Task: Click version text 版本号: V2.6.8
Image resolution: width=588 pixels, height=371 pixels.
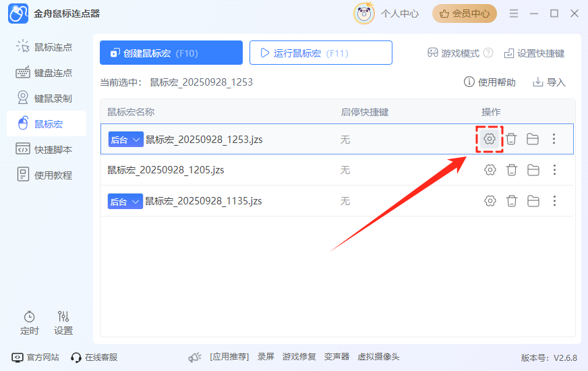Action: point(549,358)
